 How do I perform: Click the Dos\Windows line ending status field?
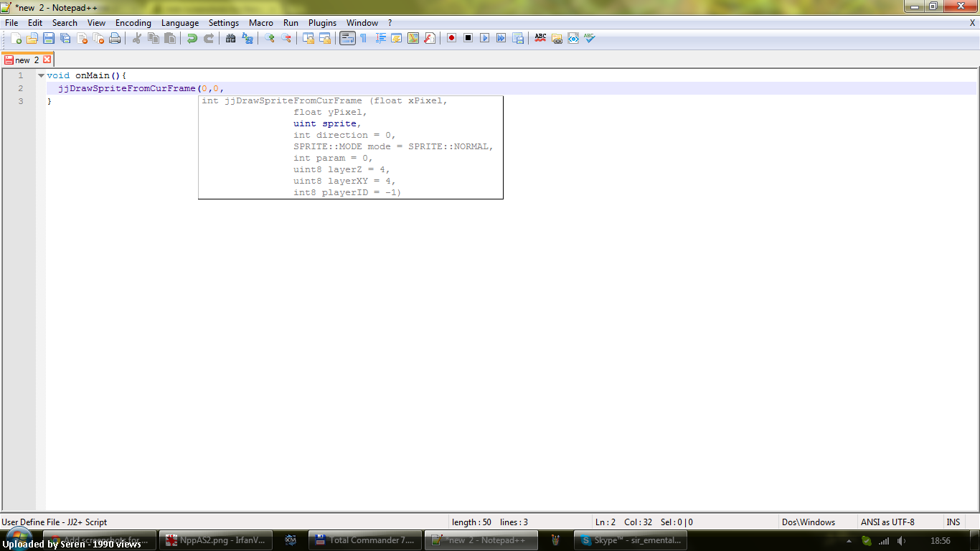(809, 522)
